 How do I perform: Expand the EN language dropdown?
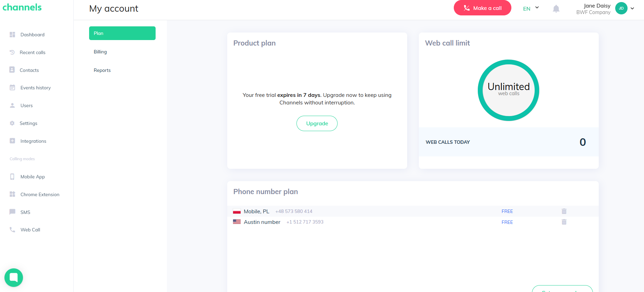(x=531, y=9)
